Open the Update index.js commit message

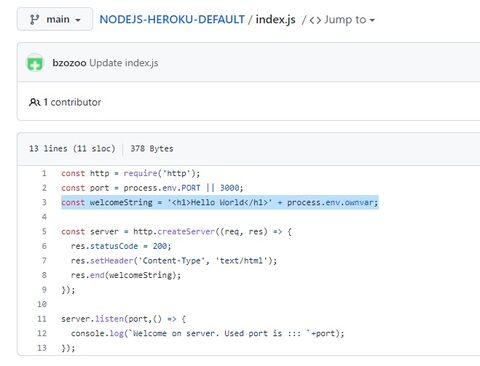124,63
